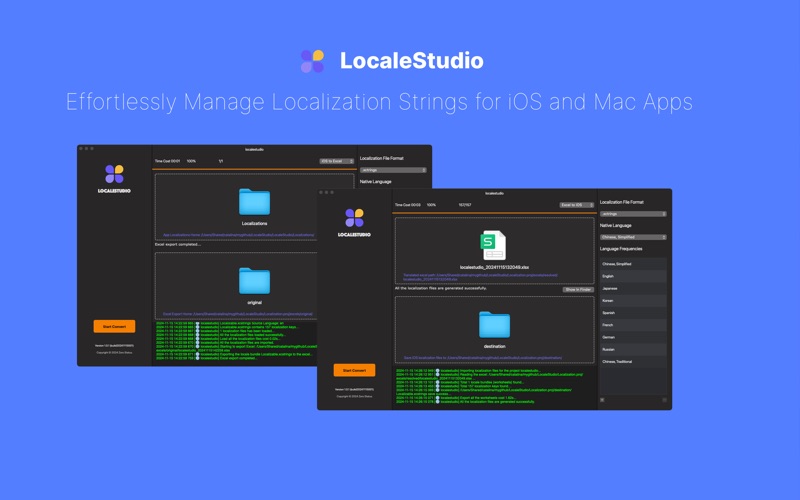The image size is (800, 500).
Task: Select Spanish in the language list
Action: click(x=633, y=313)
